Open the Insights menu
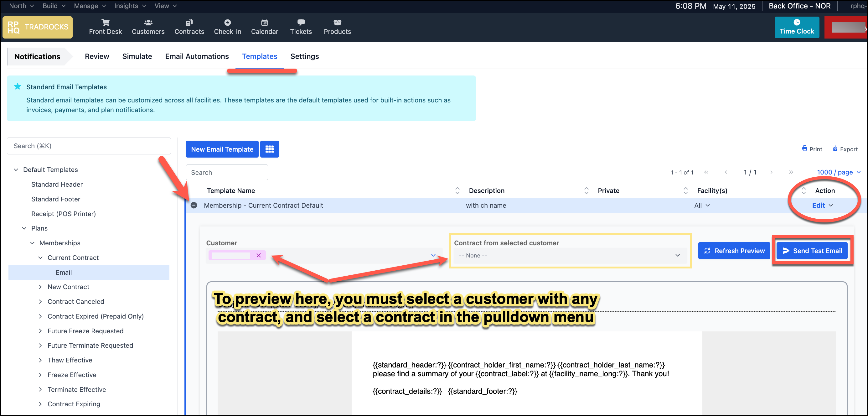This screenshot has width=868, height=416. [130, 6]
